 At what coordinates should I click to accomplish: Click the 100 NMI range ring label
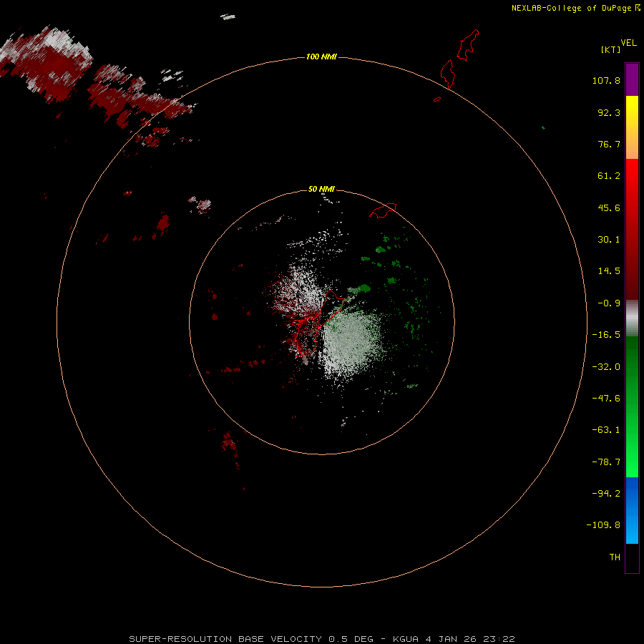click(x=321, y=57)
